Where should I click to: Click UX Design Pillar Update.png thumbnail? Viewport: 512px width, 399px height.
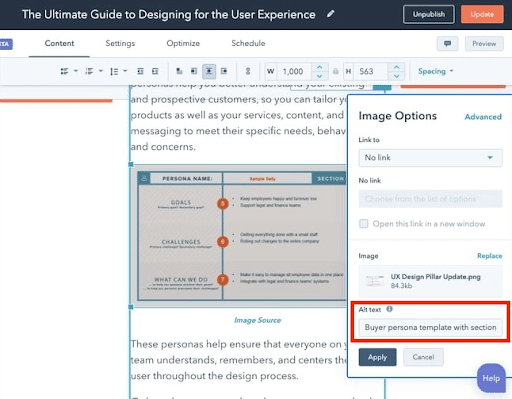375,281
